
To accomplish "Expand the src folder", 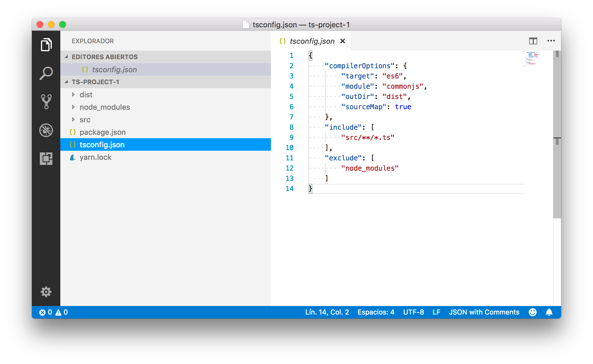I will 85,119.
